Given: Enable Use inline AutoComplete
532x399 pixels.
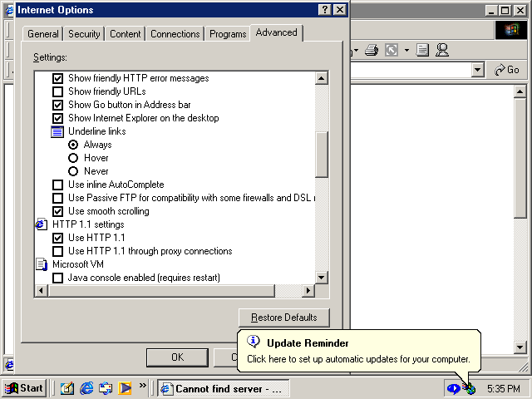Looking at the screenshot, I should 57,185.
